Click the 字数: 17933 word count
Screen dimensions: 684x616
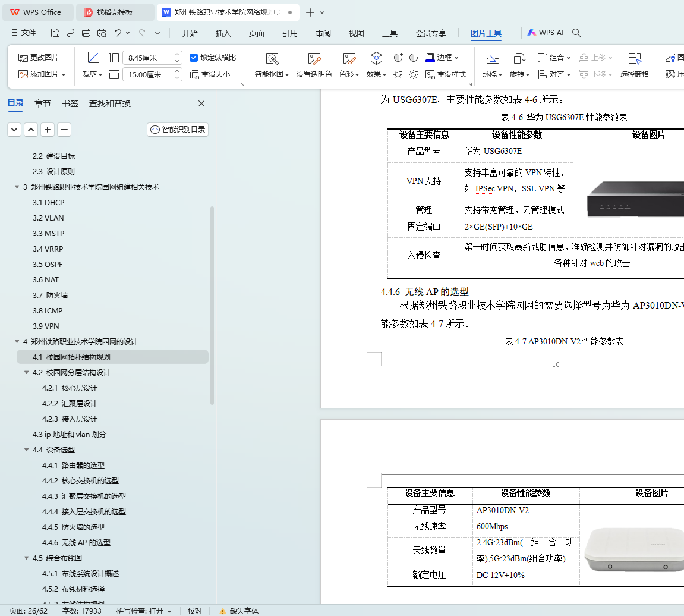tap(81, 611)
